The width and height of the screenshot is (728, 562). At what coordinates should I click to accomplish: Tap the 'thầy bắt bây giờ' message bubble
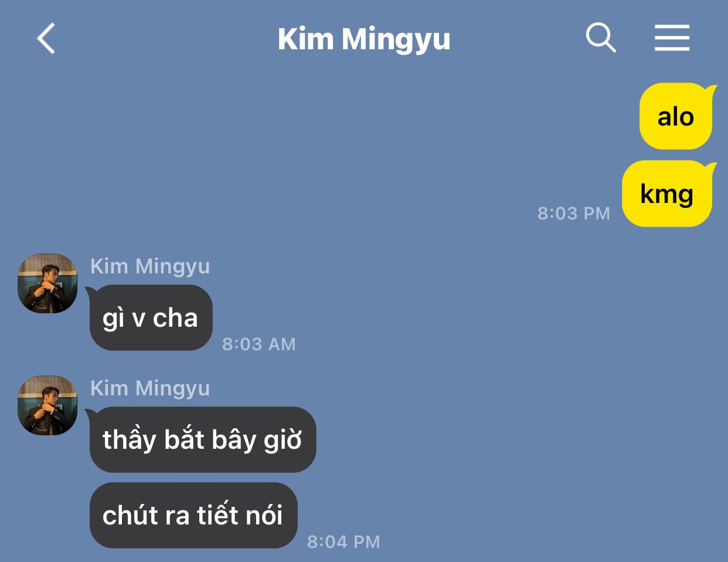[x=203, y=439]
